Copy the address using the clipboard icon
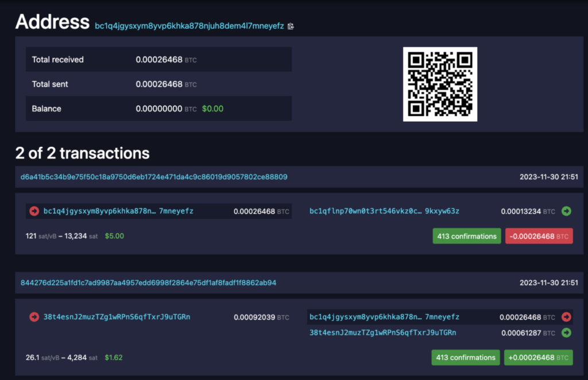Viewport: 588px width, 380px height. pyautogui.click(x=291, y=26)
